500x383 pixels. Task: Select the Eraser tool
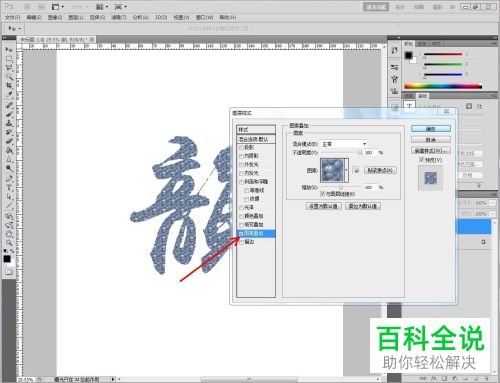point(9,141)
